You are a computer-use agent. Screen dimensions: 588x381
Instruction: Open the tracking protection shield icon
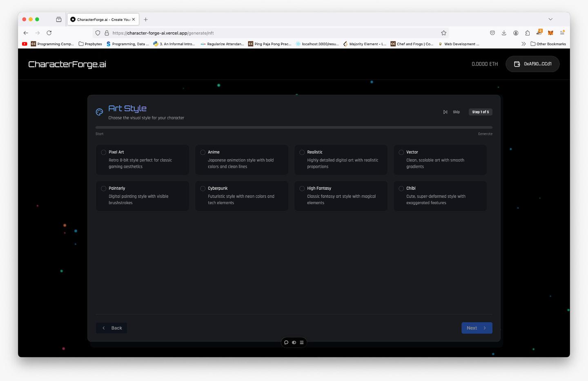pyautogui.click(x=98, y=33)
